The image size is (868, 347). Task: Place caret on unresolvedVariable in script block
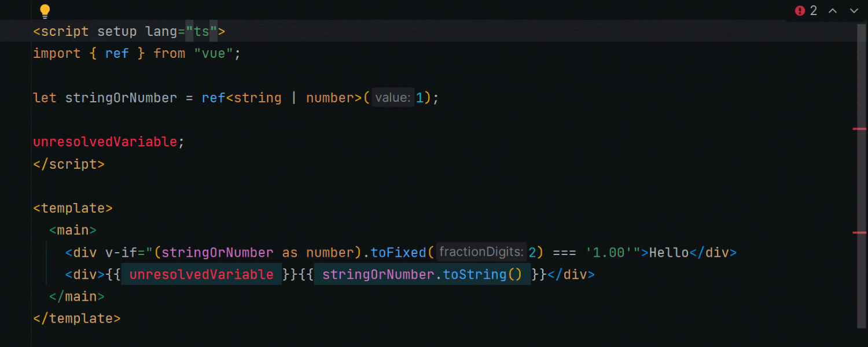104,141
